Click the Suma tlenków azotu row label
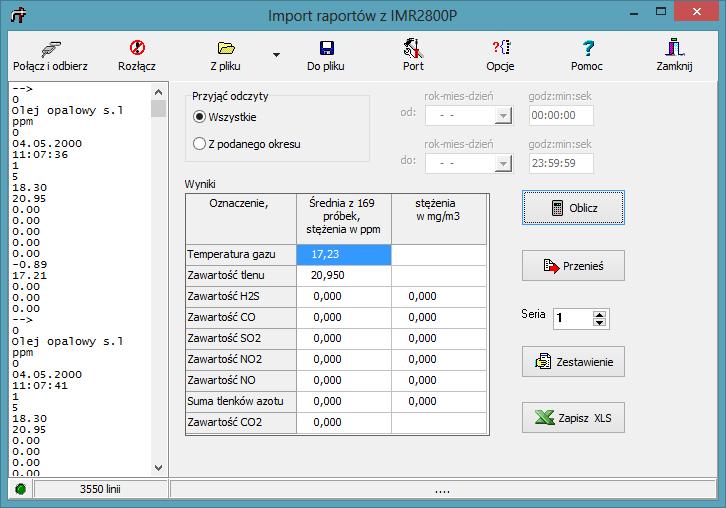The image size is (726, 508). click(241, 401)
